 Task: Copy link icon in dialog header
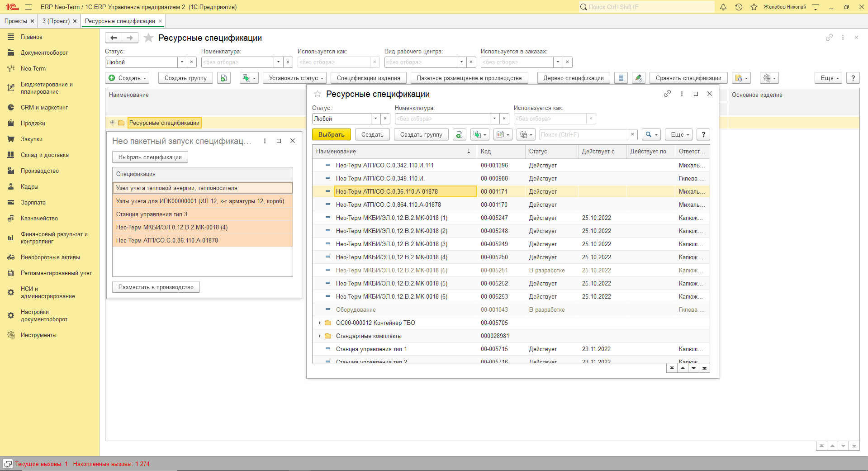[667, 94]
